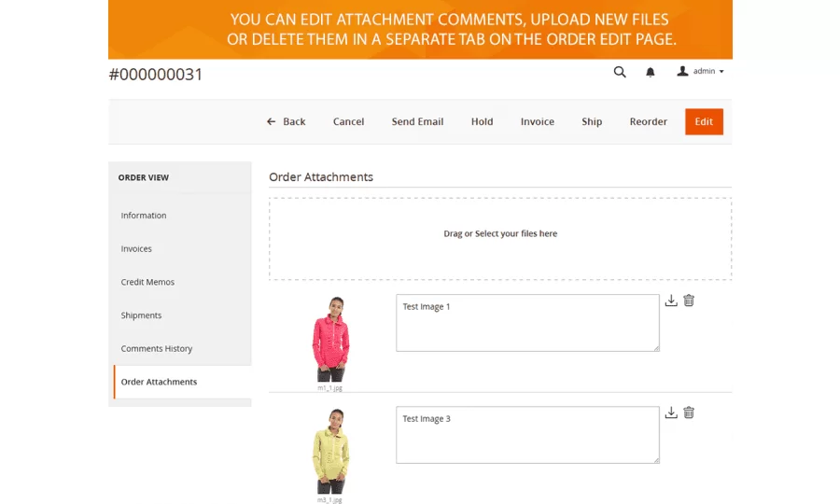Viewport: 840px width, 504px height.
Task: Put the order on Hold
Action: click(482, 121)
